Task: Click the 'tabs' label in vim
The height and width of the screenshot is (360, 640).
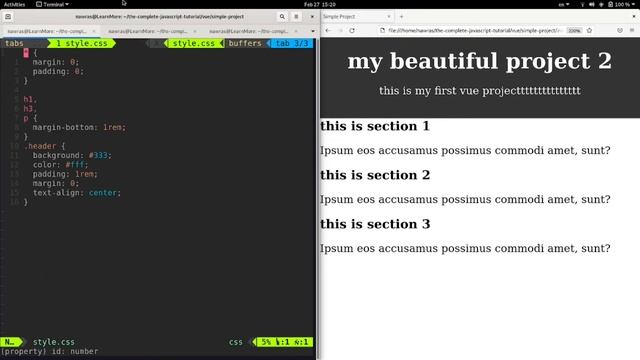Action: 14,43
